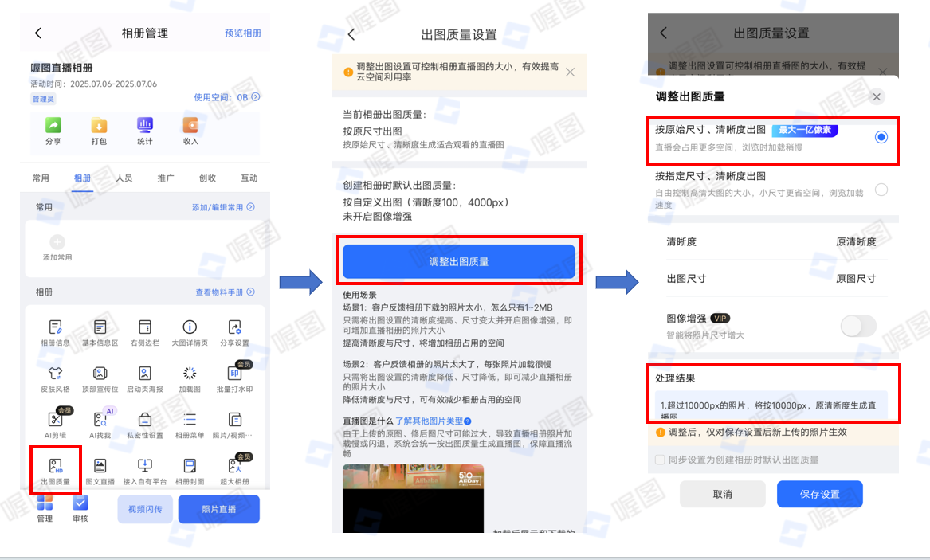Tap the 审核 review icon in bottom bar
The width and height of the screenshot is (930, 560).
coord(80,503)
